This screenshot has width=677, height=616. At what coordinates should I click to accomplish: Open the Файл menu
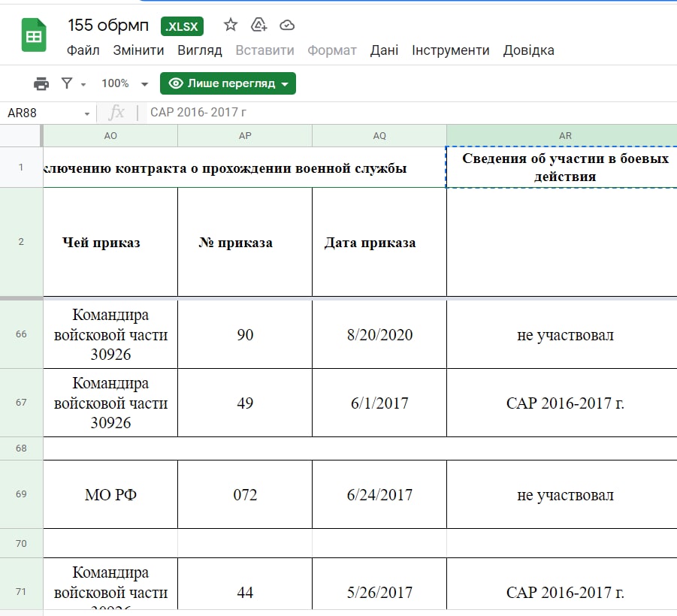click(x=83, y=50)
